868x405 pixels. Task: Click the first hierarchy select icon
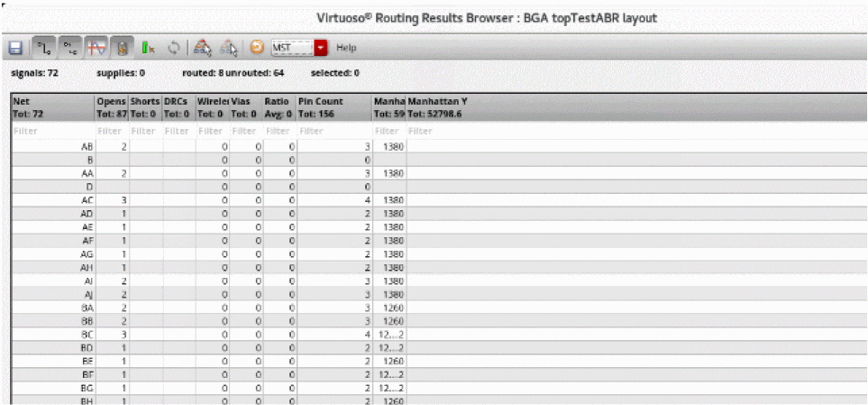[203, 48]
